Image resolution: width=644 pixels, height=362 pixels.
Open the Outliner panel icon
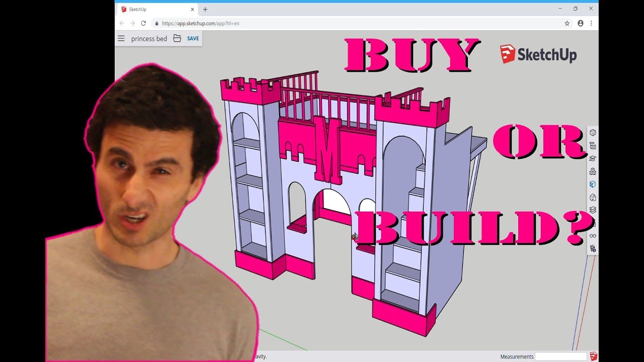pos(593,146)
